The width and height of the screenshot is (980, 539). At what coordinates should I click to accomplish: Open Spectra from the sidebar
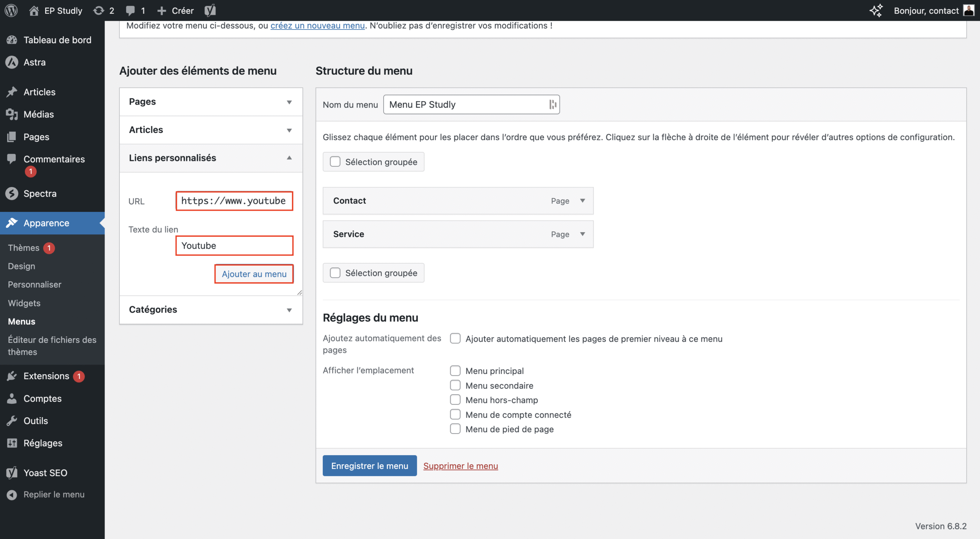(x=40, y=193)
